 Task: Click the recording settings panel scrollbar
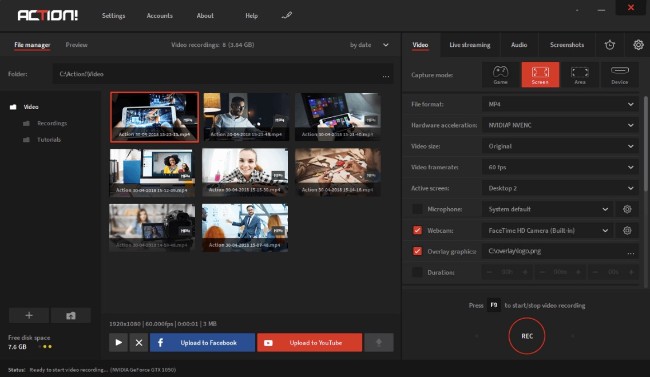645,143
